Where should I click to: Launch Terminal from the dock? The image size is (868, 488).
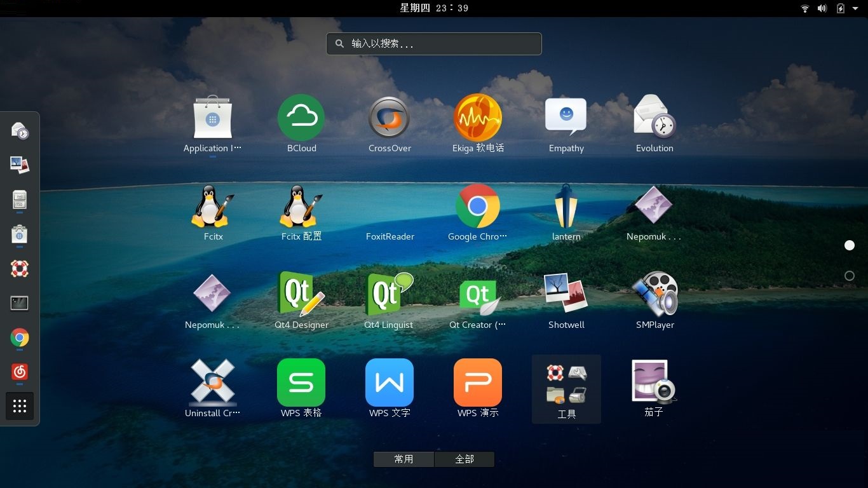(x=20, y=303)
